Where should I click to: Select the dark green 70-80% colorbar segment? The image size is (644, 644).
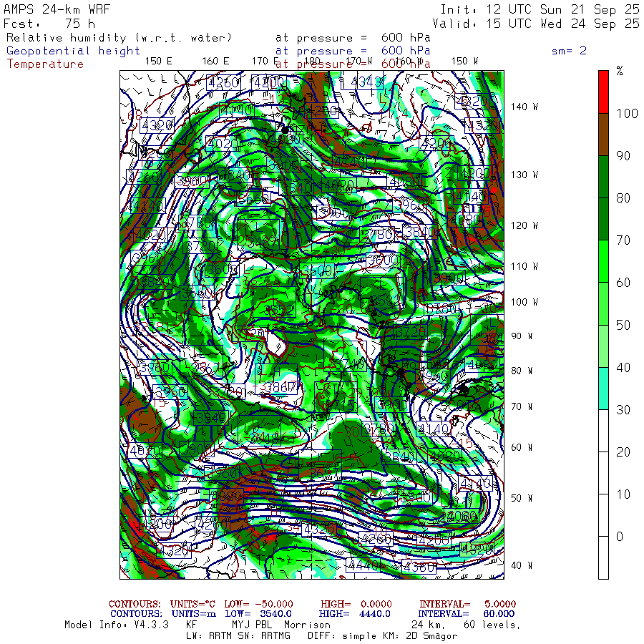603,219
